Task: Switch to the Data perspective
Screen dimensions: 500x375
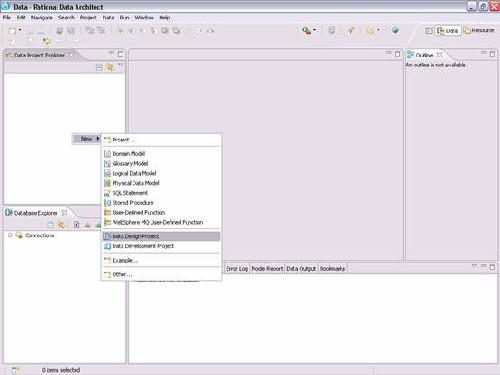Action: click(448, 31)
